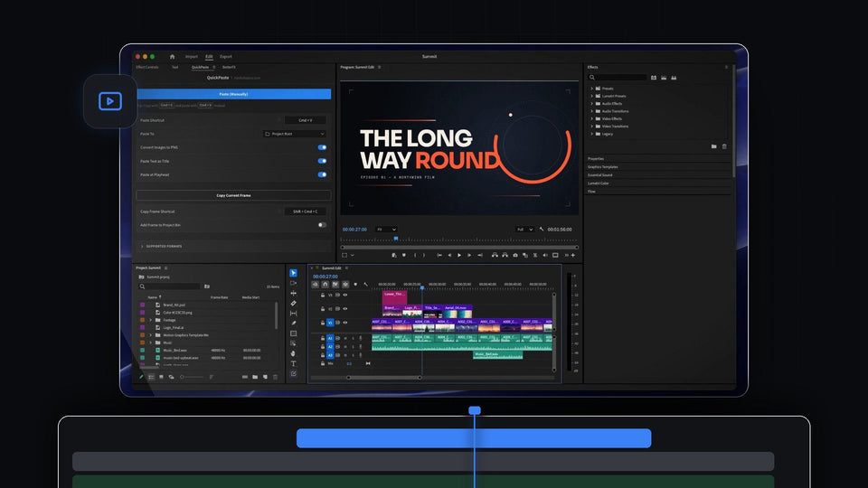Click the trash icon in Project panel
Image resolution: width=868 pixels, height=488 pixels.
tap(275, 377)
